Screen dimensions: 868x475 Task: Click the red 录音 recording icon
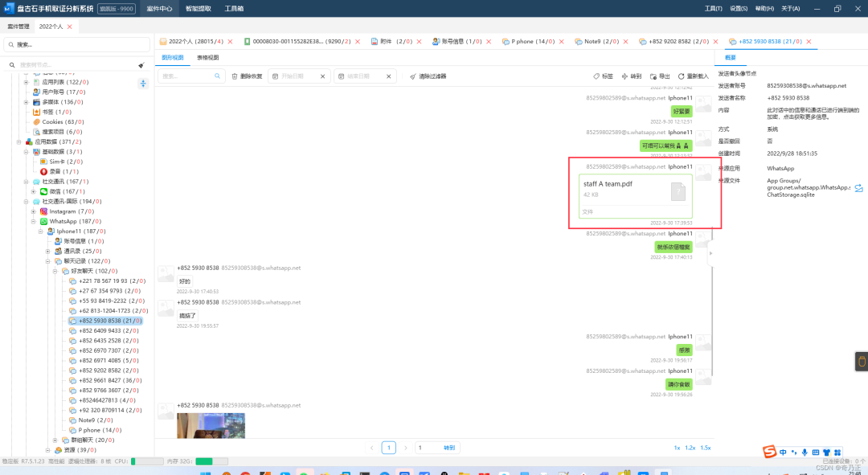(x=43, y=172)
